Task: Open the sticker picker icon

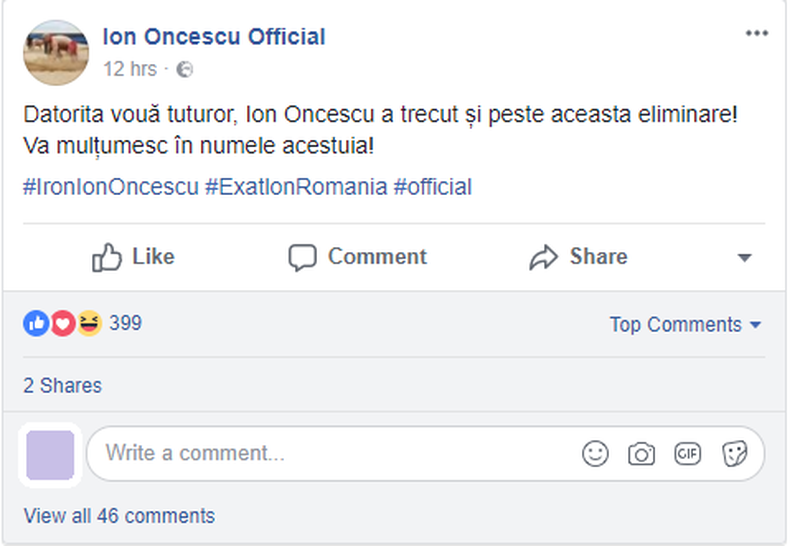Action: click(734, 454)
